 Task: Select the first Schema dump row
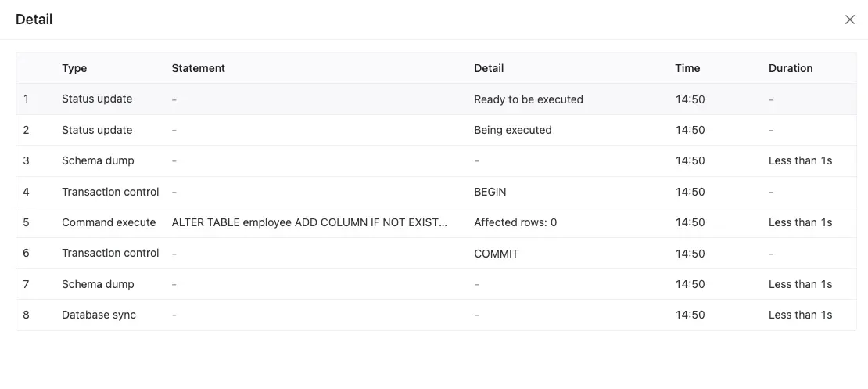[98, 160]
